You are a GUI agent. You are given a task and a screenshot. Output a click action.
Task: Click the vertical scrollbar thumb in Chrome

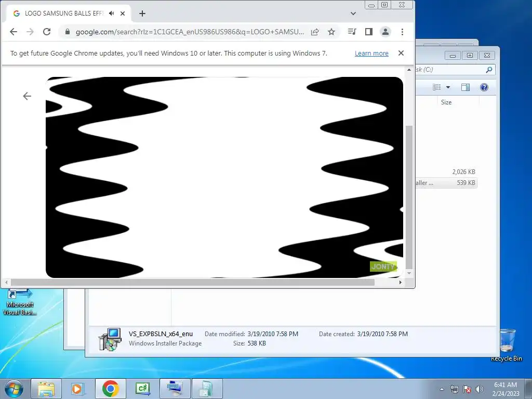409,197
